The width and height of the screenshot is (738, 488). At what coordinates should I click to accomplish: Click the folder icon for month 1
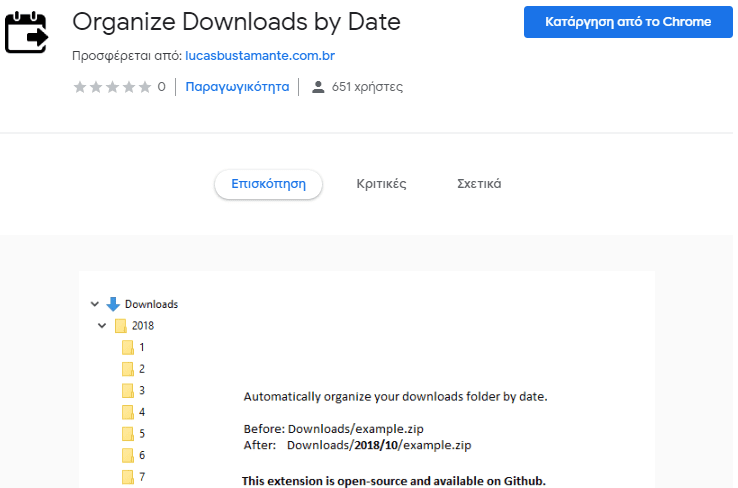(x=128, y=347)
